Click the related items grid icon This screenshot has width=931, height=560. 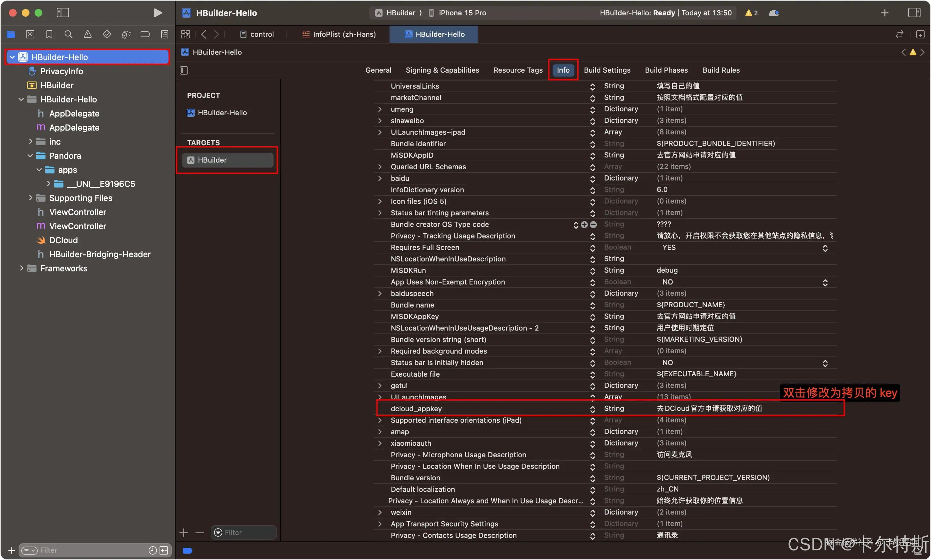(185, 34)
